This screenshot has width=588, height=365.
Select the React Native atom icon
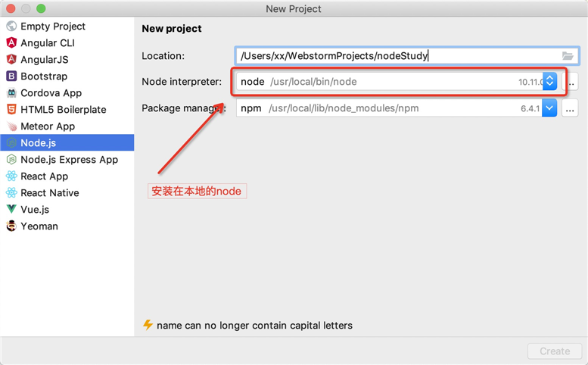pos(11,192)
